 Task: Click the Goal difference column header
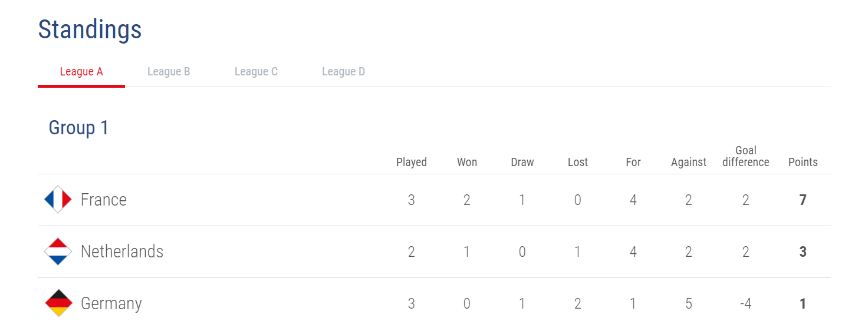pyautogui.click(x=746, y=156)
